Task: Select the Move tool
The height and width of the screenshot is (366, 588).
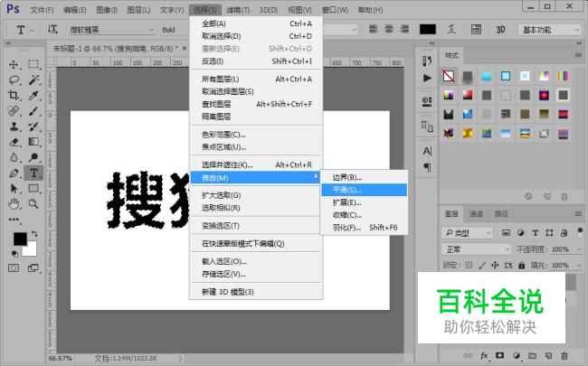Action: [14, 64]
